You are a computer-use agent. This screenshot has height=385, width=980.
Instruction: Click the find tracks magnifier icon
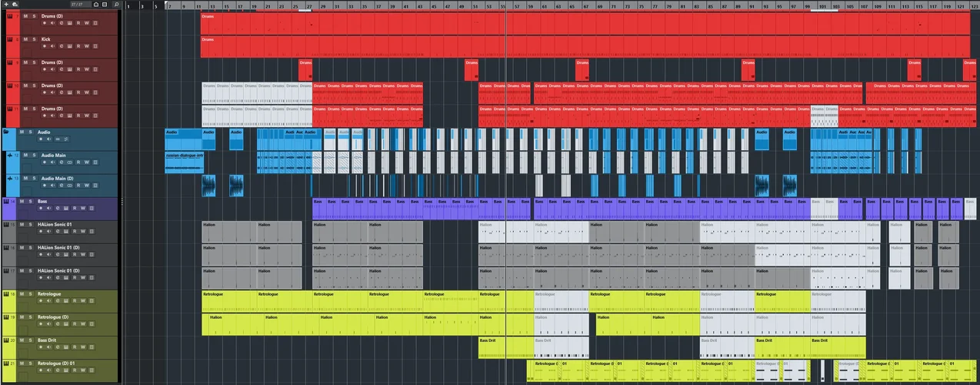point(116,5)
